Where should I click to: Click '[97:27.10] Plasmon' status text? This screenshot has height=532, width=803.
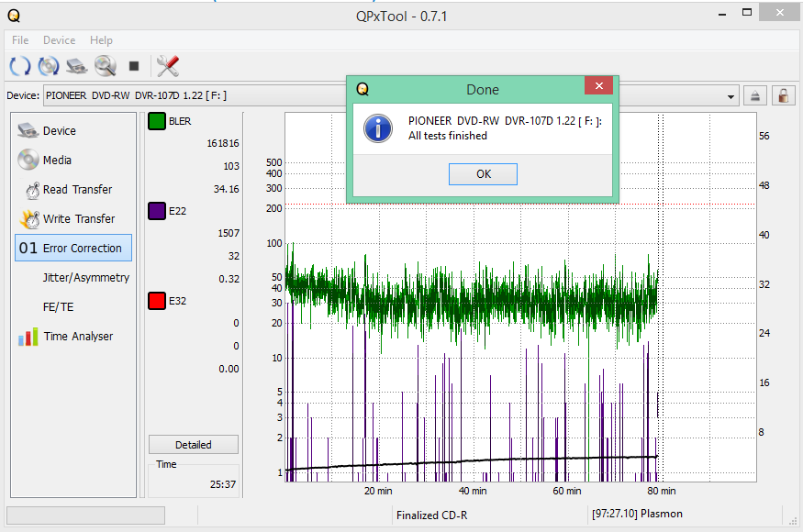coord(637,514)
